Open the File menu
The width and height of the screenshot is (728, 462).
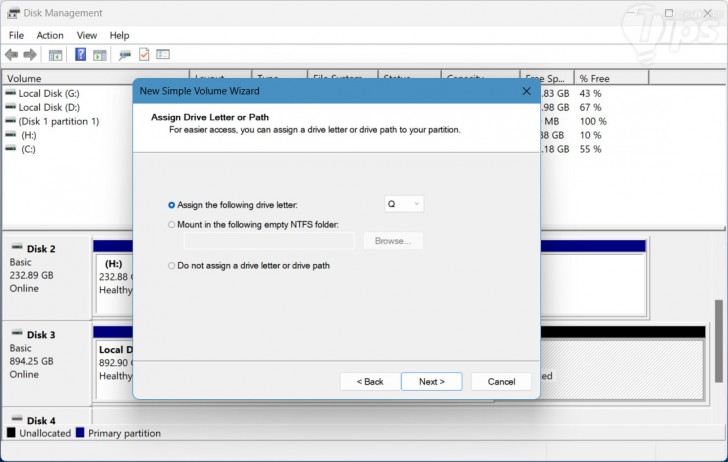16,35
